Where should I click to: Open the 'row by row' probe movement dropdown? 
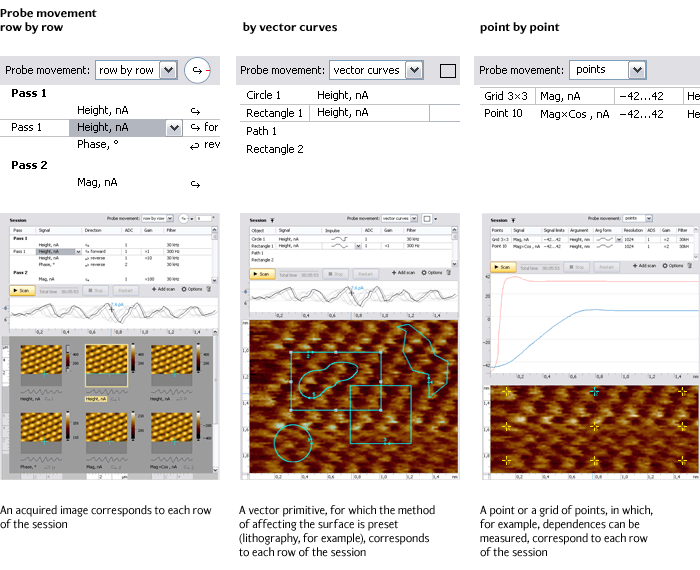tap(168, 71)
